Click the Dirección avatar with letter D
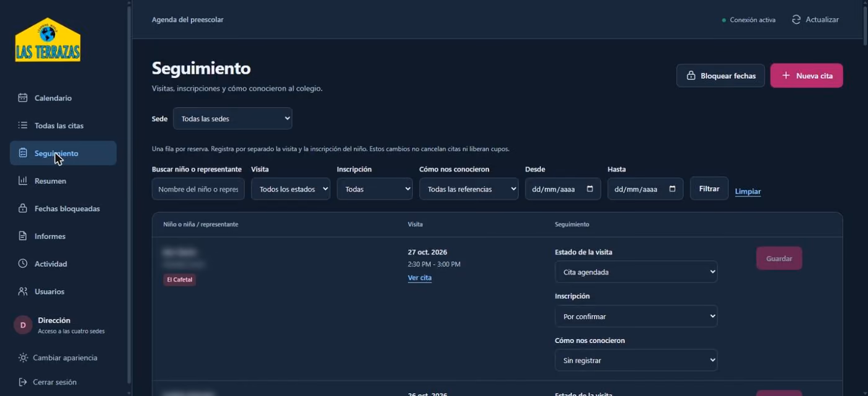This screenshot has width=868, height=396. tap(23, 325)
